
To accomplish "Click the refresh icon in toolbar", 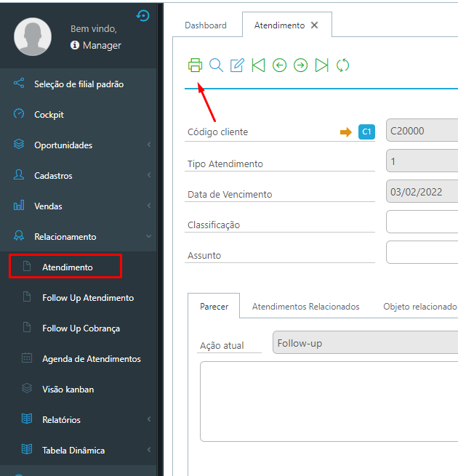I will tap(343, 65).
